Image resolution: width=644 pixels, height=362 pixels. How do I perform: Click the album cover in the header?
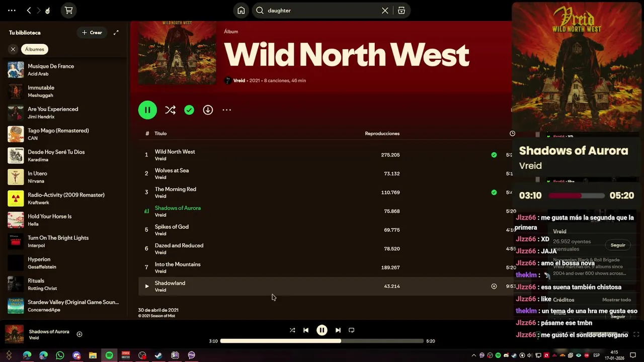(177, 53)
